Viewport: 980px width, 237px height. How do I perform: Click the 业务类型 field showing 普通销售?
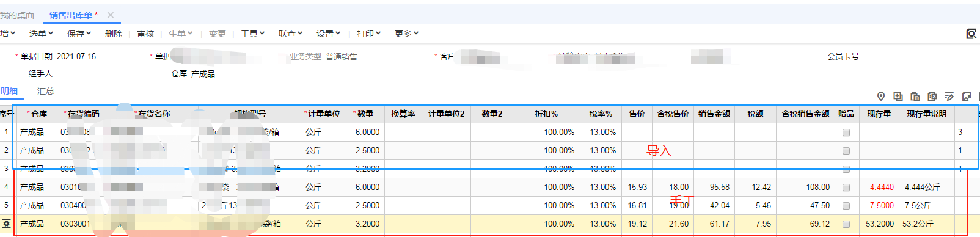pyautogui.click(x=359, y=57)
